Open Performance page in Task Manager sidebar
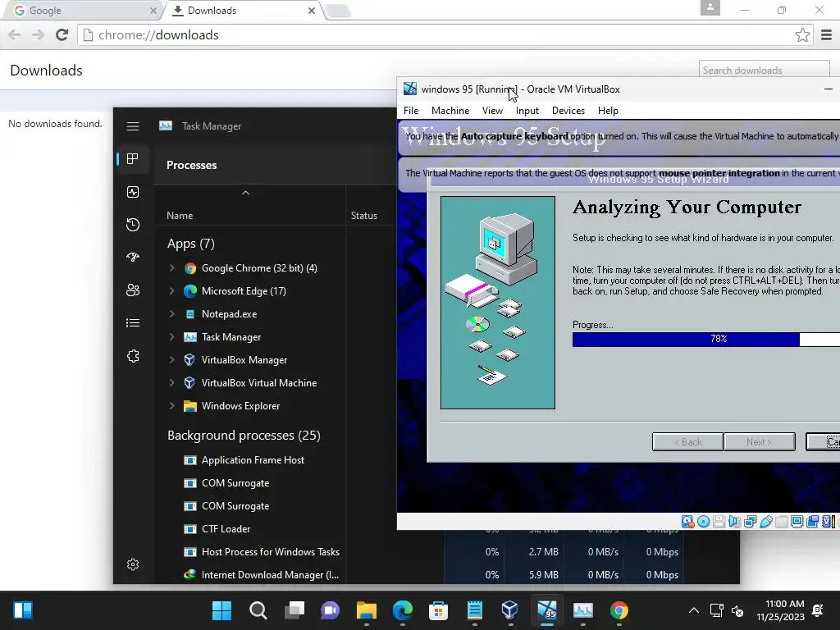This screenshot has width=840, height=630. click(133, 192)
